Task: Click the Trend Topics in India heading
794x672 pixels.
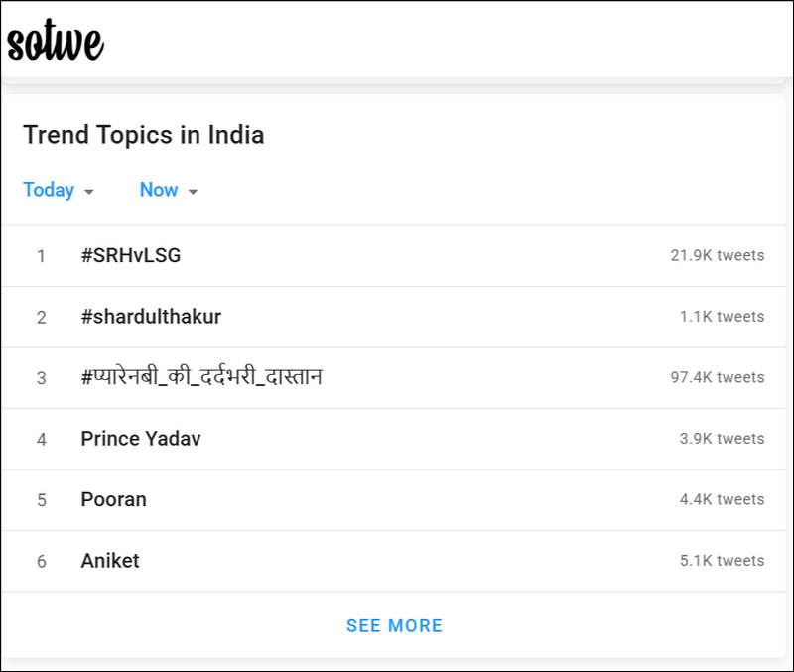Action: [x=144, y=135]
